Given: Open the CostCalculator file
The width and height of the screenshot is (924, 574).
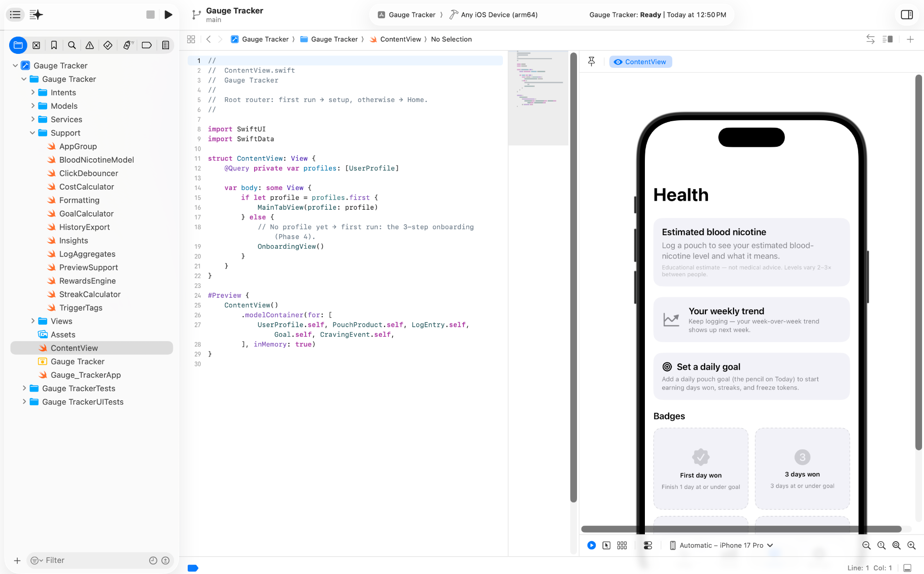Looking at the screenshot, I should [x=87, y=187].
